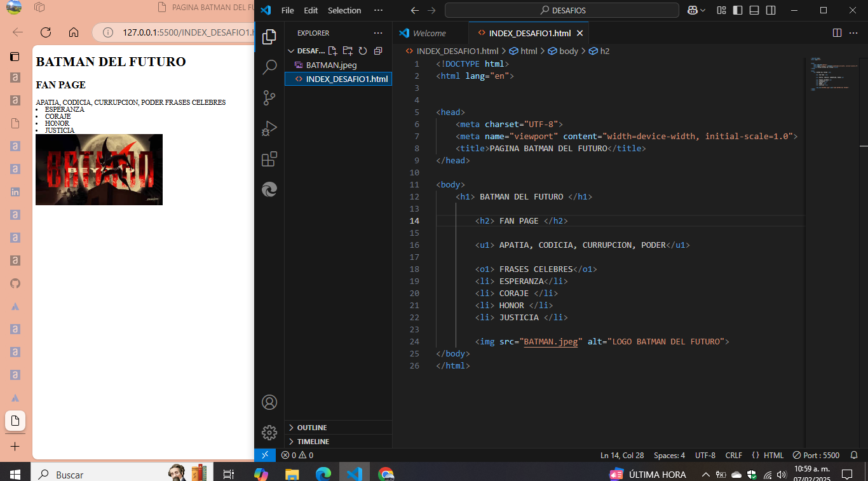Screen dimensions: 868x481
Task: Collapse all folders in the Explorer
Action: point(378,51)
